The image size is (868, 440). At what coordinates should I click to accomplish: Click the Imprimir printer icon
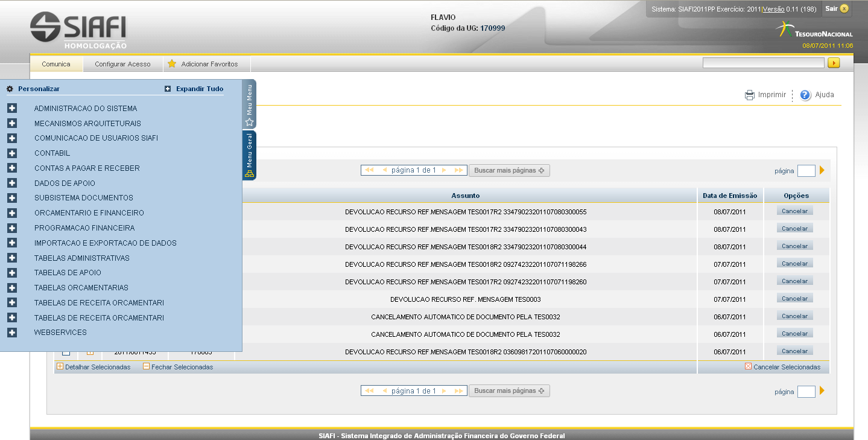click(x=750, y=95)
